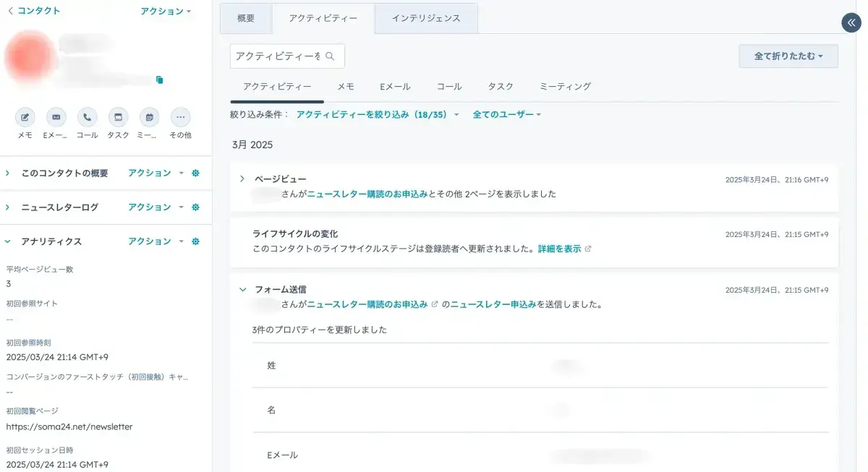Select the ミーティング sub-tab
Screen dimensions: 868x472
(565, 86)
